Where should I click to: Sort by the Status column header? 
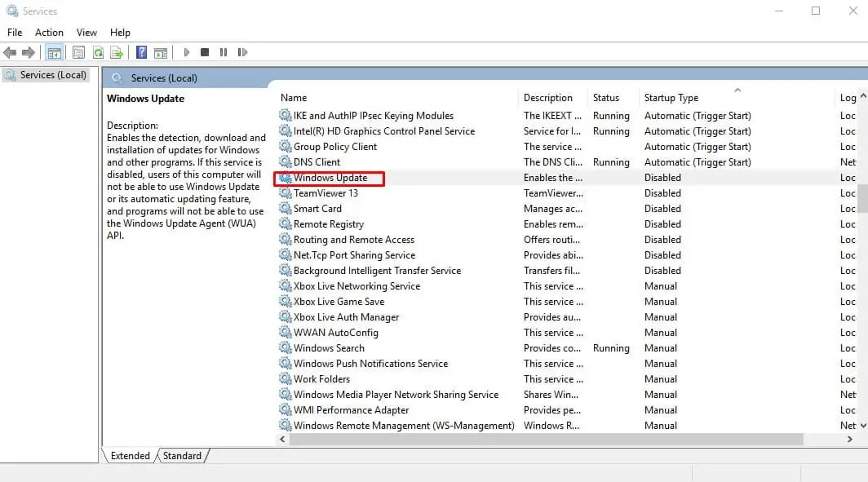[613, 97]
